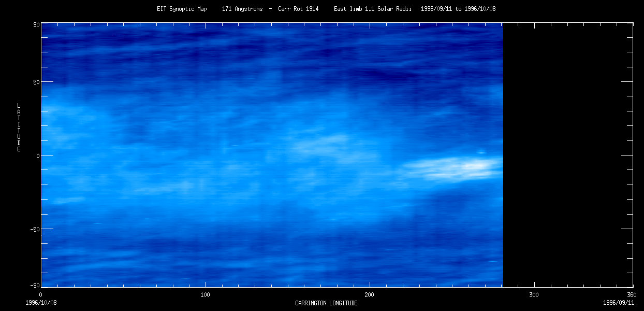Click the 0 latitude tick label
The image size is (644, 311).
(x=38, y=155)
